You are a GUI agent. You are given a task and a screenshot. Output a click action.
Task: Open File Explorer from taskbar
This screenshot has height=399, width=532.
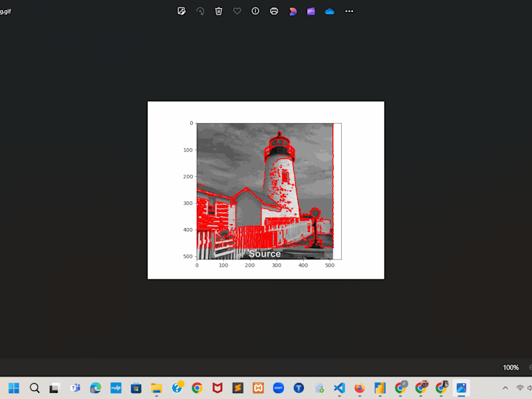pyautogui.click(x=156, y=388)
